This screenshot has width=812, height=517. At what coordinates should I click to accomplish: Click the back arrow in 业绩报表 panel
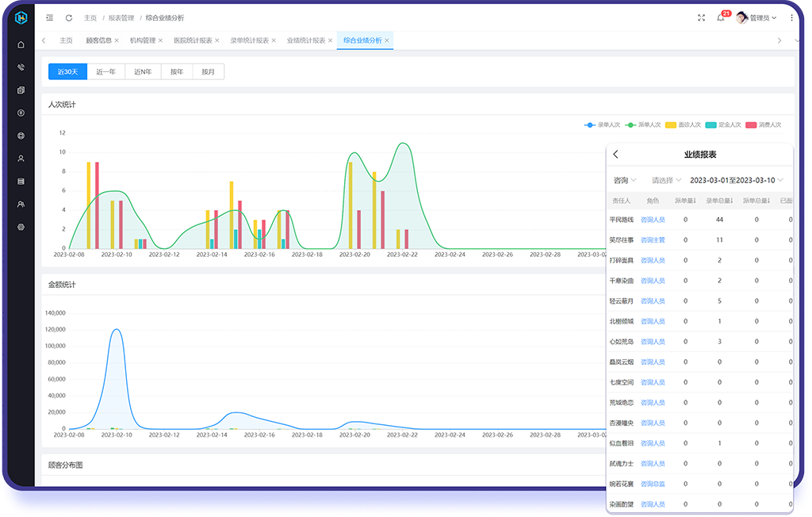(x=615, y=155)
